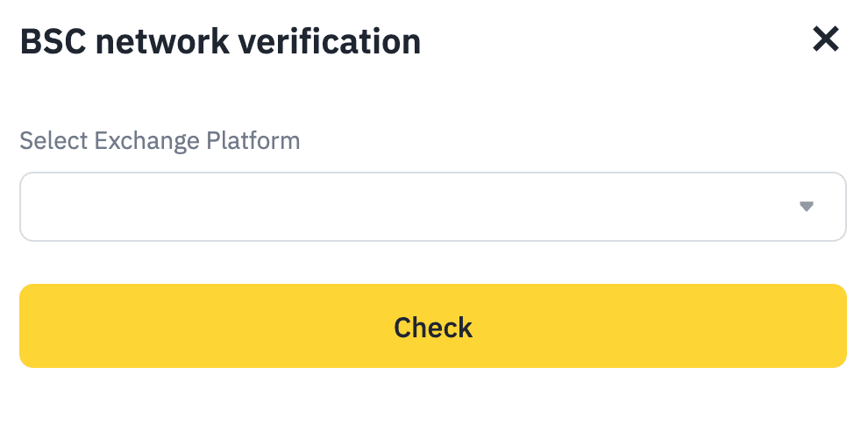868x424 pixels.
Task: Tap the small triangle icon in the combo box
Action: pyautogui.click(x=807, y=207)
